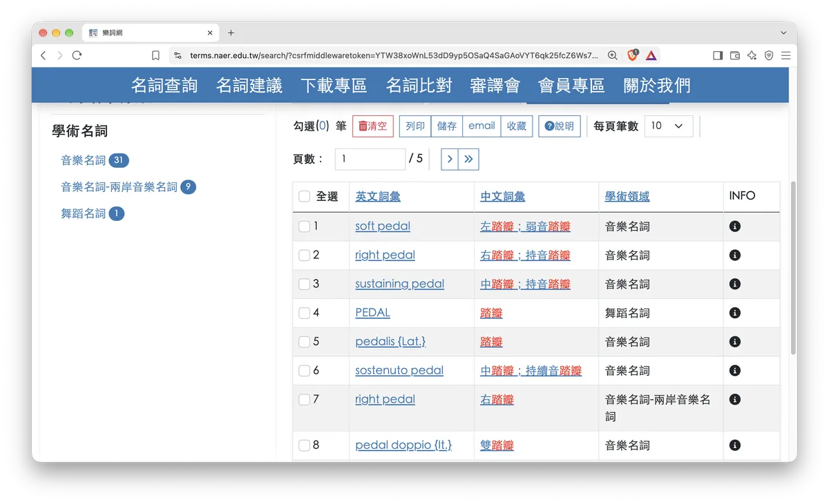This screenshot has height=504, width=829.
Task: Click the email button
Action: [482, 126]
